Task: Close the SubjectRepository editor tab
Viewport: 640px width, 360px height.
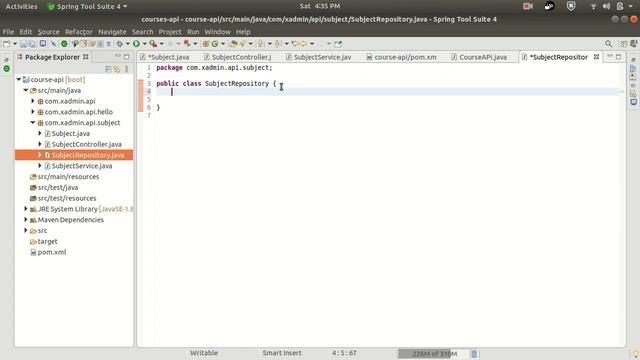Action: 596,57
